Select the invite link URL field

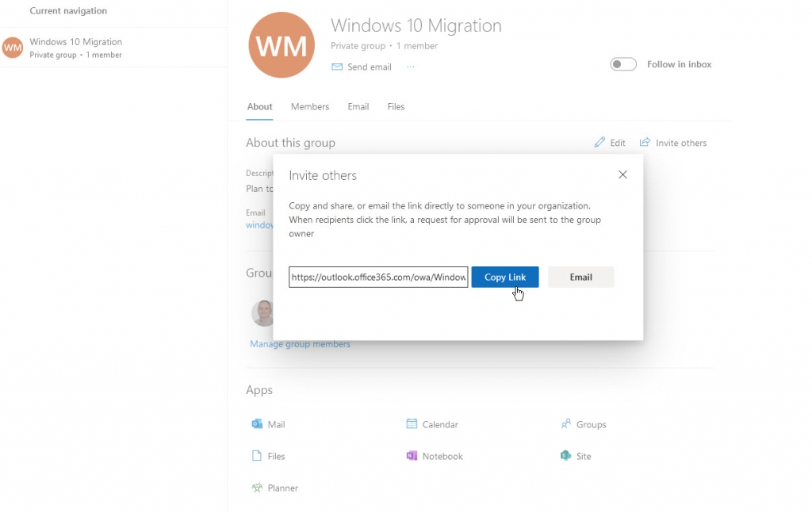pyautogui.click(x=378, y=277)
